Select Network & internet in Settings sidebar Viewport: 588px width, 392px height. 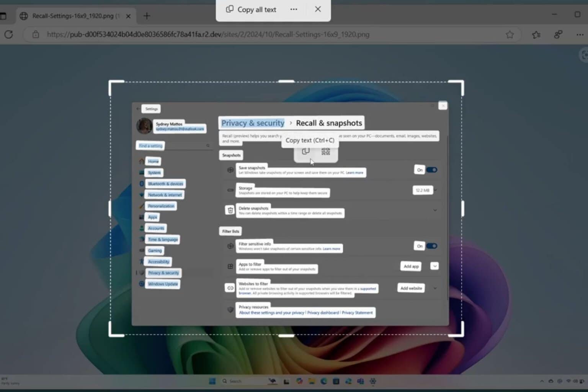tap(165, 195)
